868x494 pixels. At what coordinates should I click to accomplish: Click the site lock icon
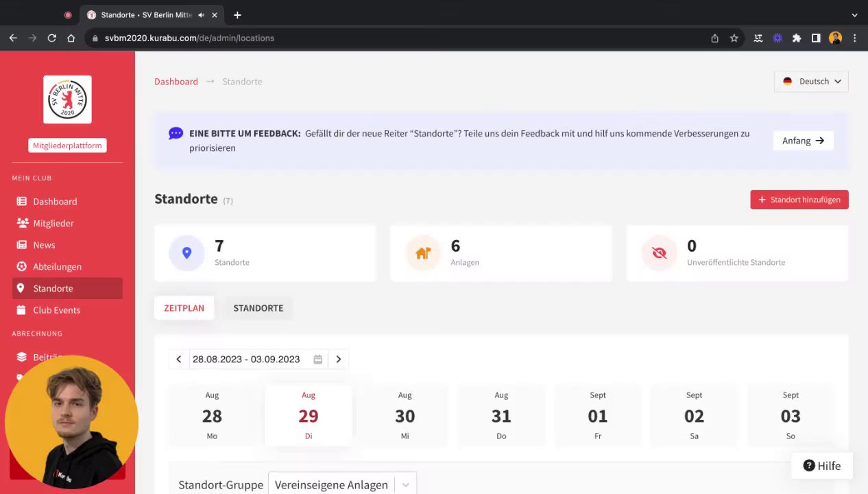pyautogui.click(x=95, y=38)
